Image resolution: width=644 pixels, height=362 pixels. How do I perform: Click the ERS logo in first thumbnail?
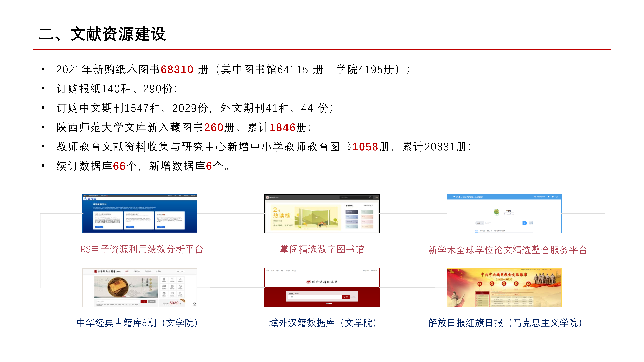pyautogui.click(x=90, y=199)
